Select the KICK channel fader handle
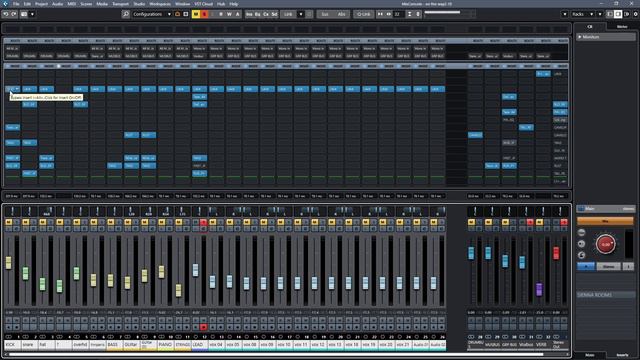640x360 pixels. click(9, 262)
